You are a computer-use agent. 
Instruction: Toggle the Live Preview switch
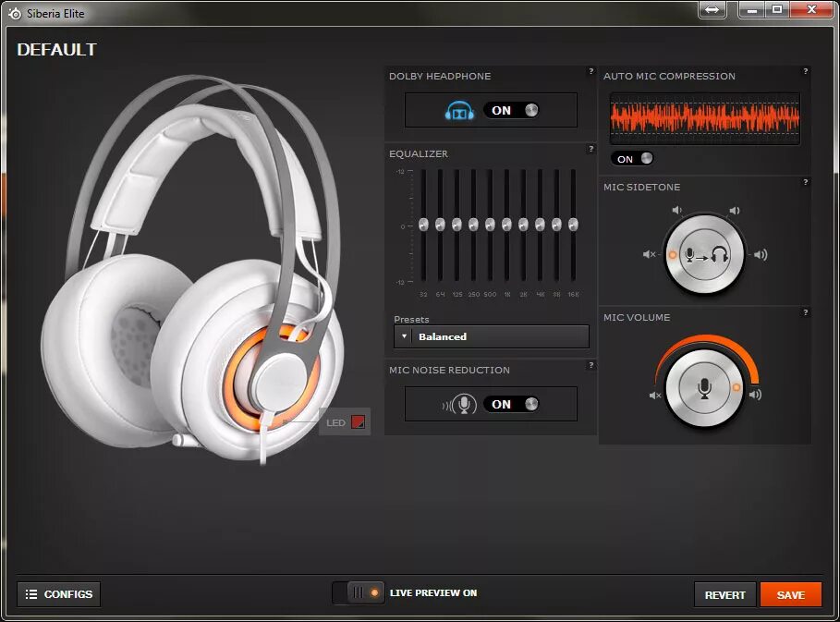(x=358, y=593)
